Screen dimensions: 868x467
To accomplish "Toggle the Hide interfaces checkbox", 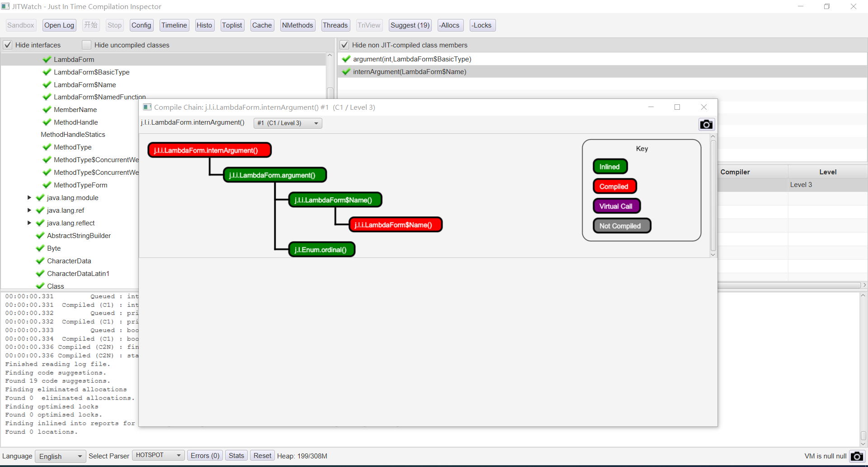I will coord(8,45).
